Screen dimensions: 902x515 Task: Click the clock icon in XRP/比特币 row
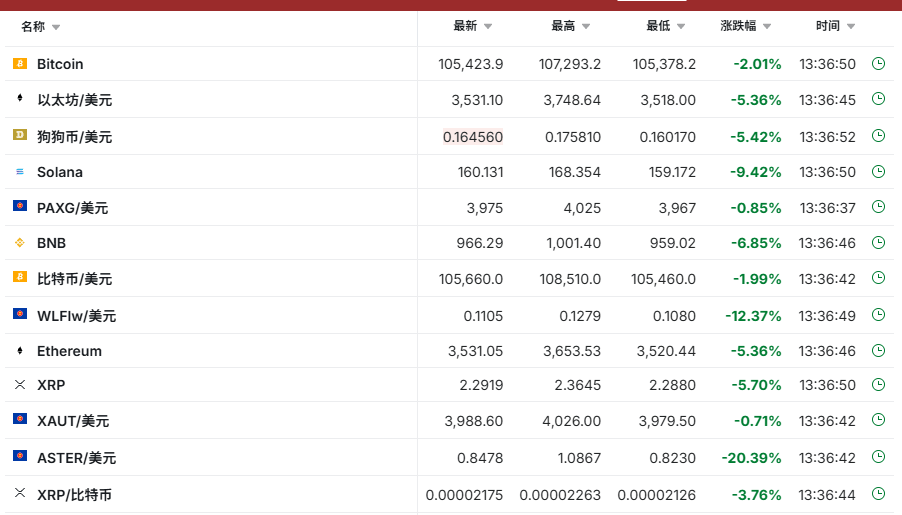pyautogui.click(x=878, y=493)
